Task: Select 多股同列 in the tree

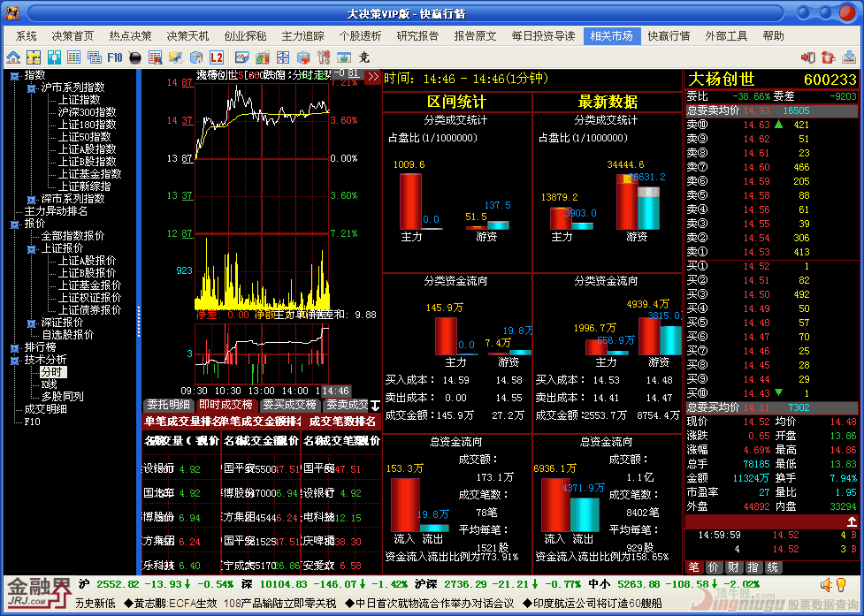Action: 62,396
